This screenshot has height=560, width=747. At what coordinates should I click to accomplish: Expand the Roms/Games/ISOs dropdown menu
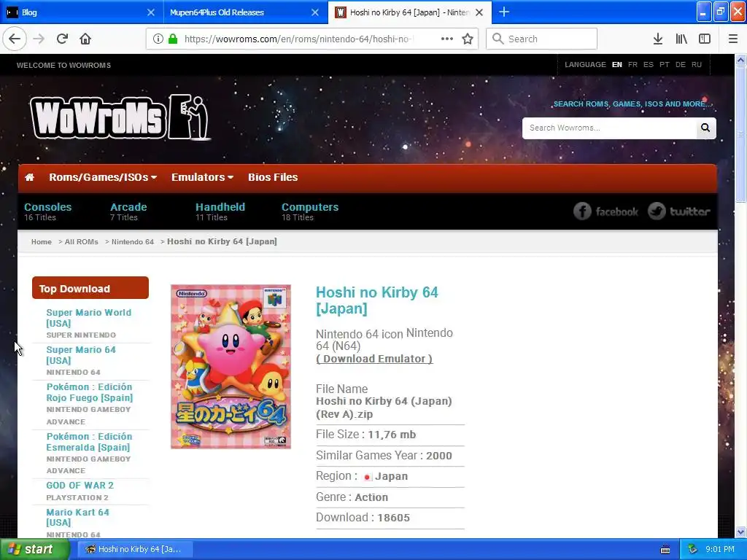(x=103, y=177)
